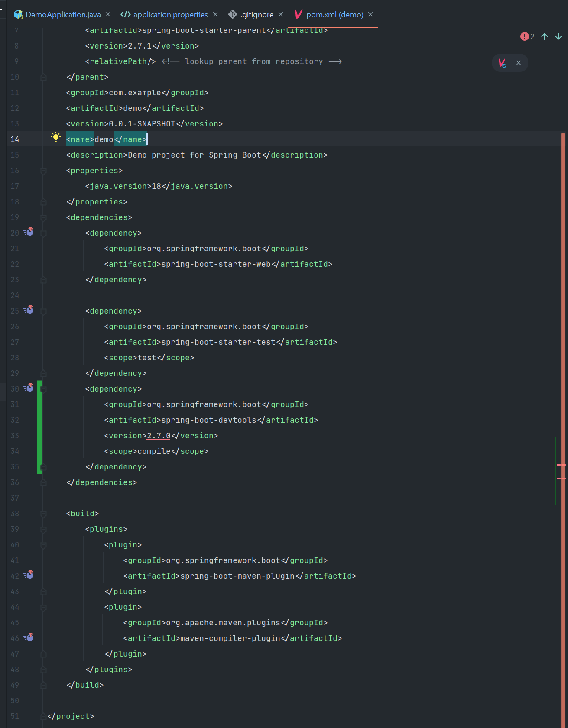
Task: Click the closing project tag on line 51
Action: 71,716
